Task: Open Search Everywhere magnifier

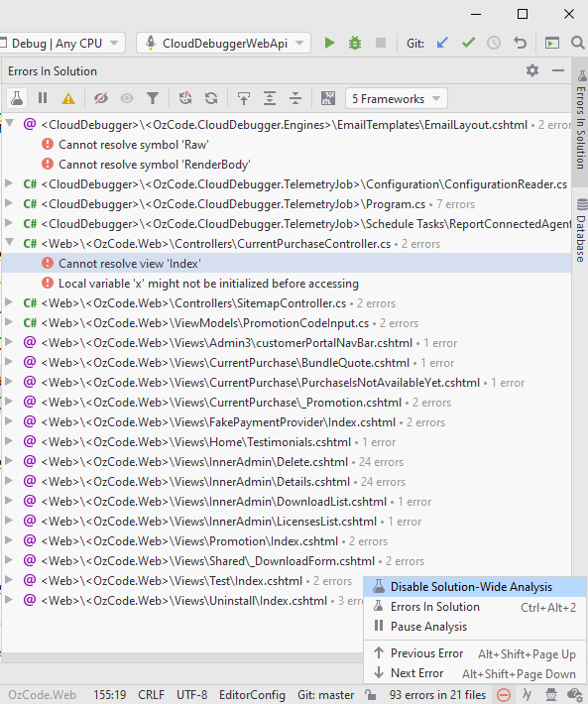Action: [577, 43]
